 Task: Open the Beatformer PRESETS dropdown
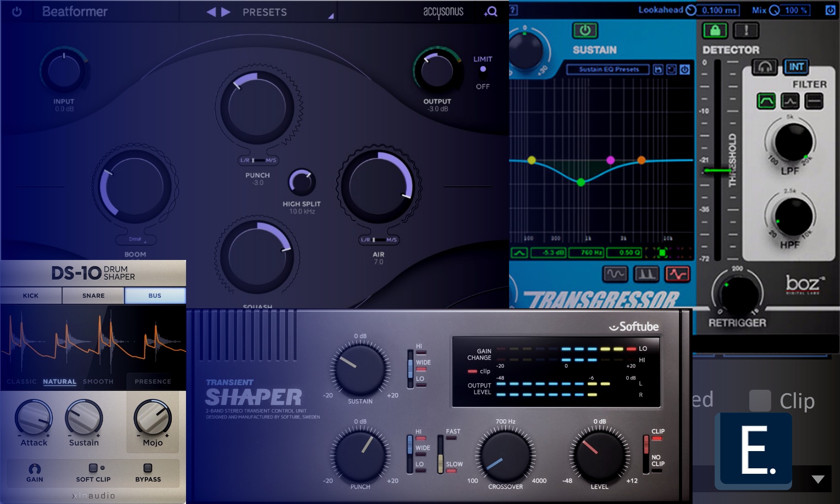(265, 12)
